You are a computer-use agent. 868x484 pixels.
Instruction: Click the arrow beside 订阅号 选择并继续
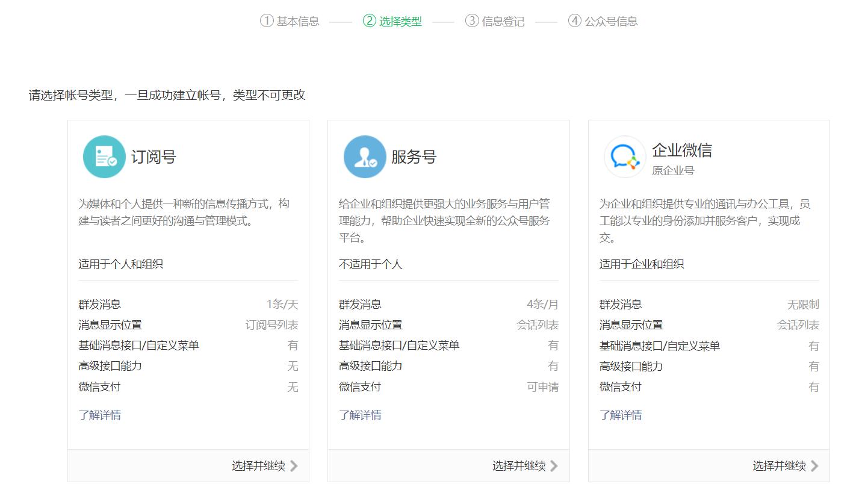click(x=294, y=465)
